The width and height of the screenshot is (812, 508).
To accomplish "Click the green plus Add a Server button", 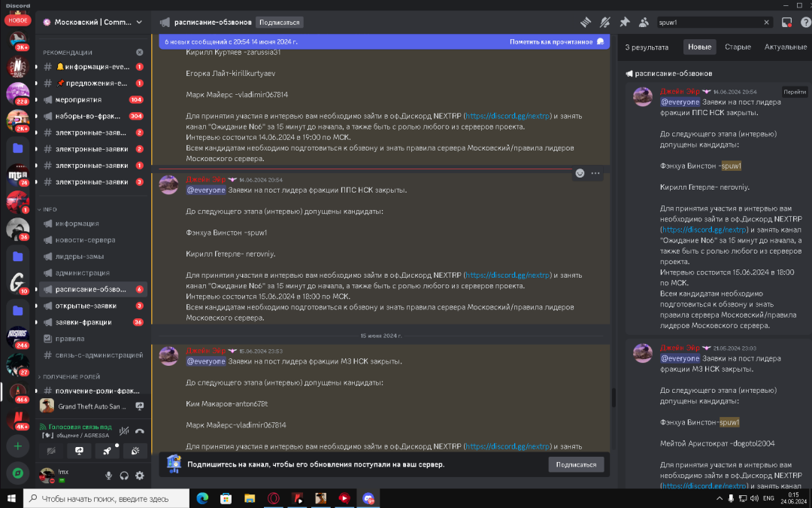I will pyautogui.click(x=17, y=446).
